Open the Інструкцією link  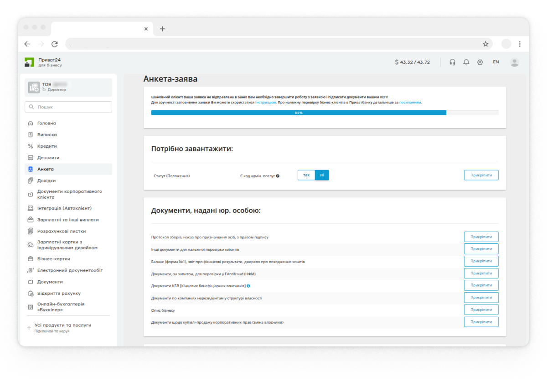pyautogui.click(x=265, y=103)
